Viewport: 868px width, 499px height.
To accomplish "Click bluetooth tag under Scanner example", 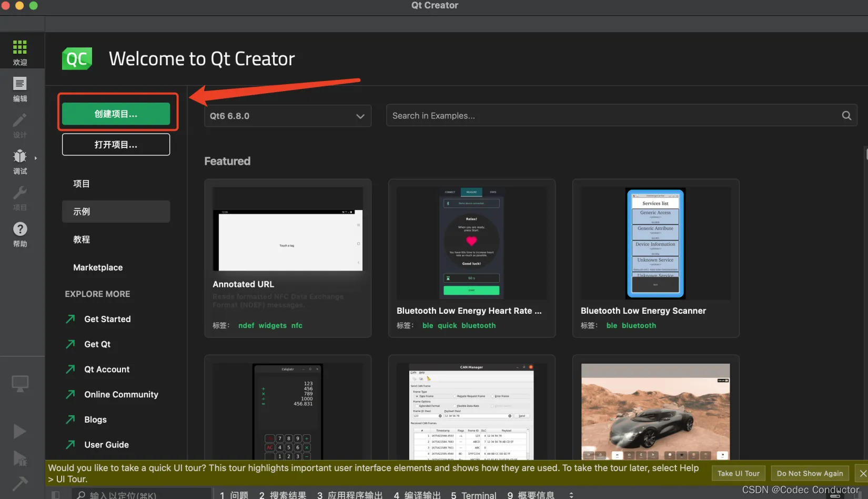I will point(639,325).
